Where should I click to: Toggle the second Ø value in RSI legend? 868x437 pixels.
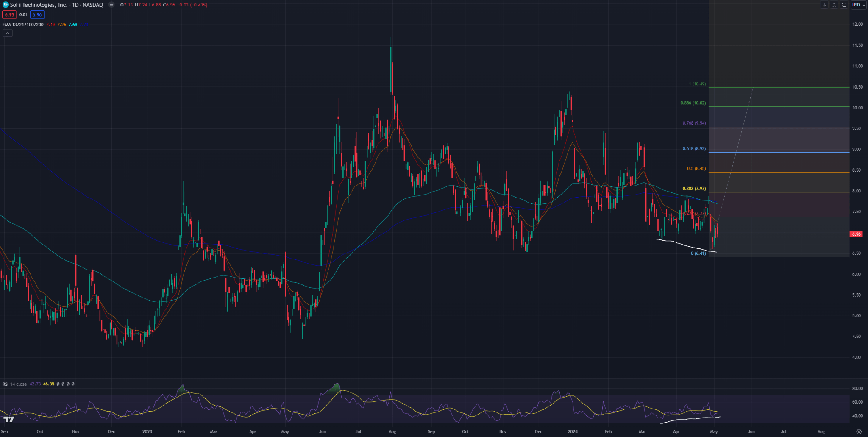pos(63,384)
